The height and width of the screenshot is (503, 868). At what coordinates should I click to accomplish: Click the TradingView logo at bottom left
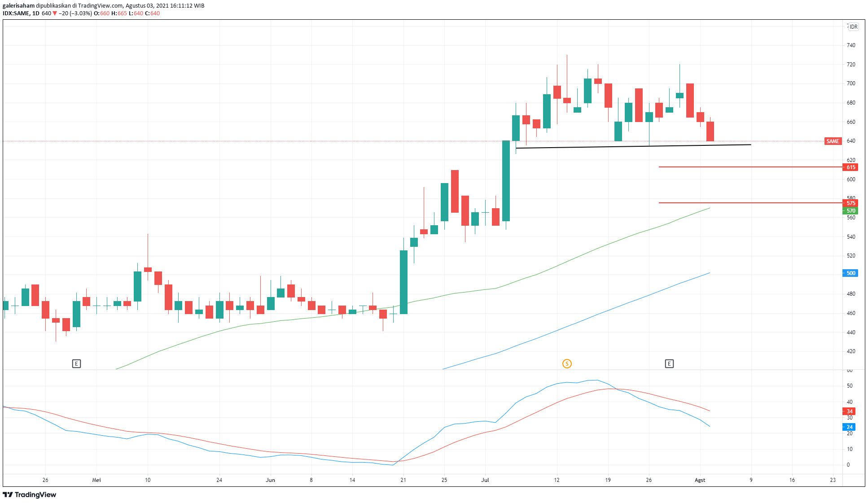coord(30,494)
